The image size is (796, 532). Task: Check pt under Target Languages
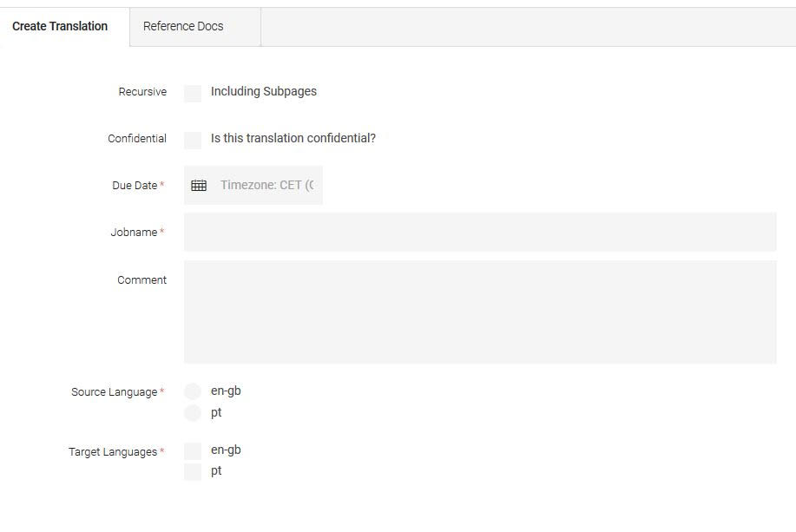[193, 471]
